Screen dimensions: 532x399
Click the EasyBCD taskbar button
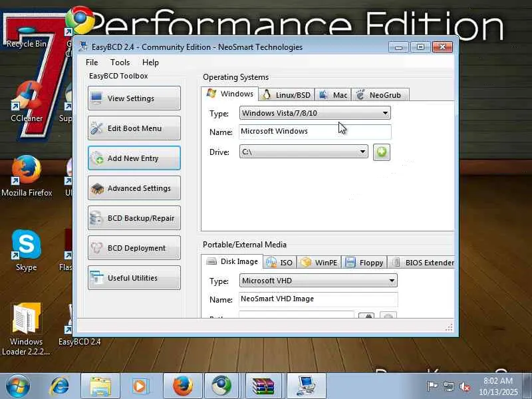(307, 386)
